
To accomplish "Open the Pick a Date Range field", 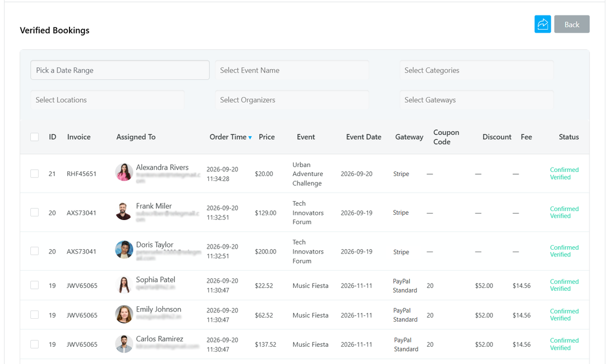I will 120,70.
